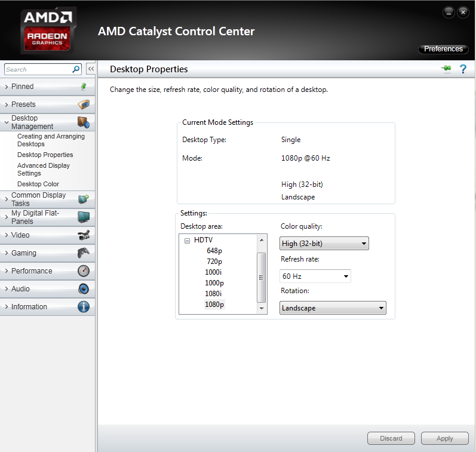This screenshot has height=452, width=476.
Task: Click the Common Display Tasks monitor icon
Action: 84,199
